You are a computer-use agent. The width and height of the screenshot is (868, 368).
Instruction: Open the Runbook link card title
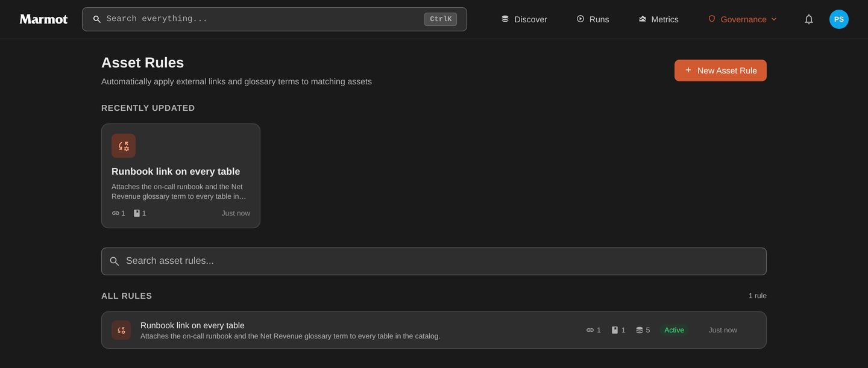tap(175, 172)
